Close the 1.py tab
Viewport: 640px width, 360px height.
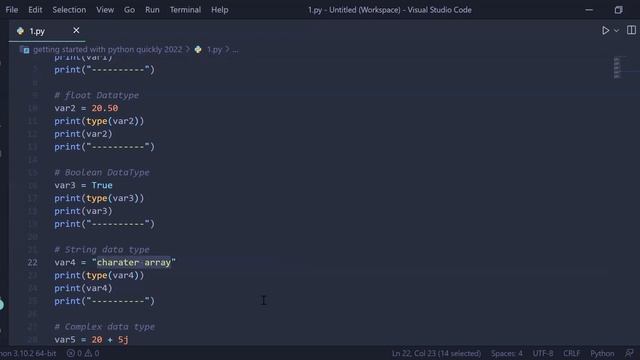[x=76, y=31]
